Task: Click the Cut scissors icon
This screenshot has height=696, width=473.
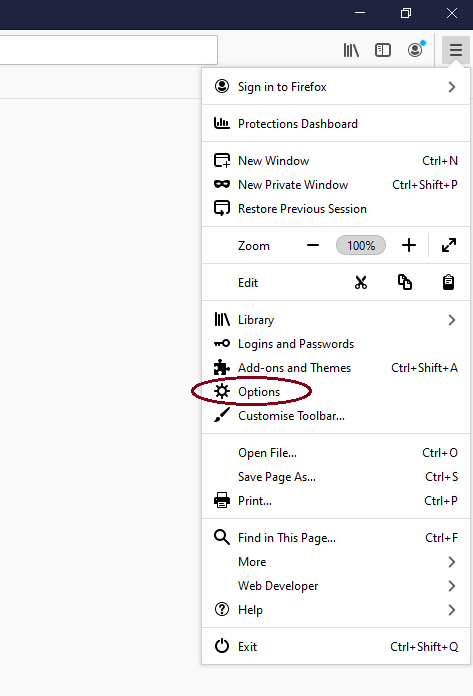Action: click(x=361, y=282)
